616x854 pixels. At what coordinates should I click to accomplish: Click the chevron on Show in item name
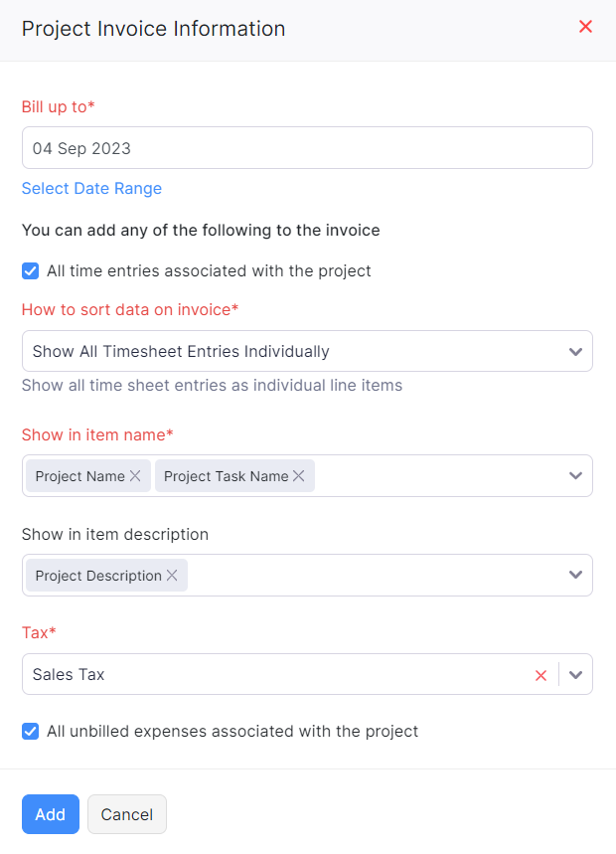[575, 475]
